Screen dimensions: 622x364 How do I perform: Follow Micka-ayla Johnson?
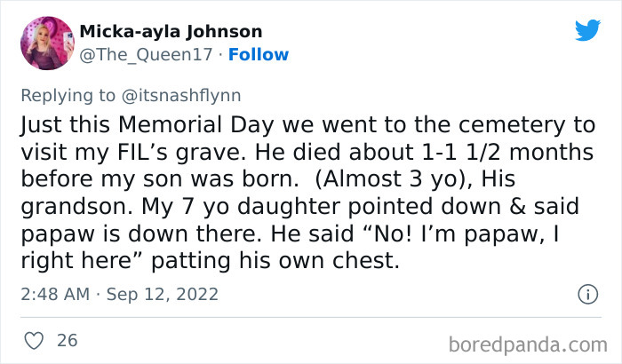pyautogui.click(x=259, y=55)
